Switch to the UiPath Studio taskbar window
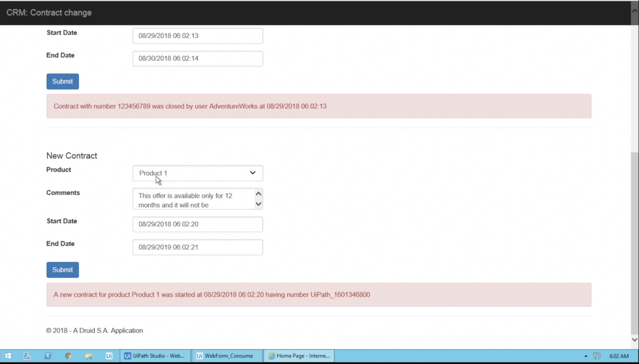Viewport: 639px width, 364px height. tap(155, 355)
